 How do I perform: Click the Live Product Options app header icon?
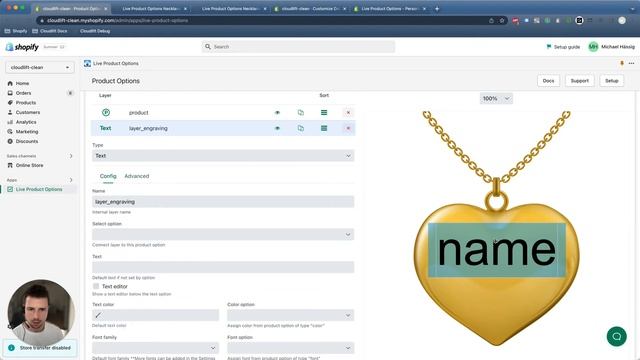point(87,63)
